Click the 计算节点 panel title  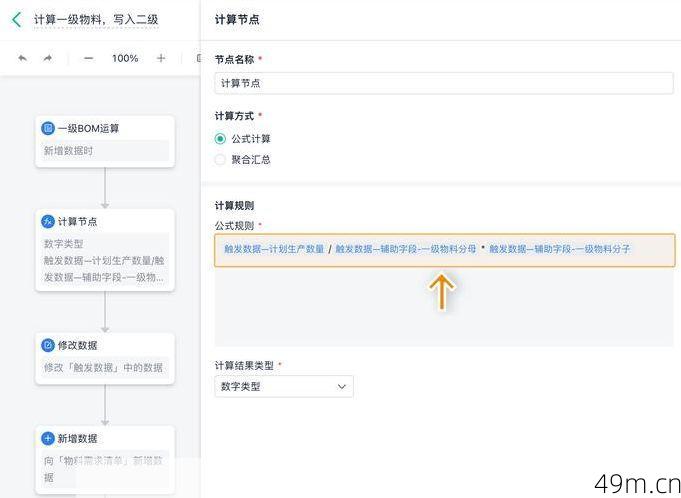click(237, 20)
